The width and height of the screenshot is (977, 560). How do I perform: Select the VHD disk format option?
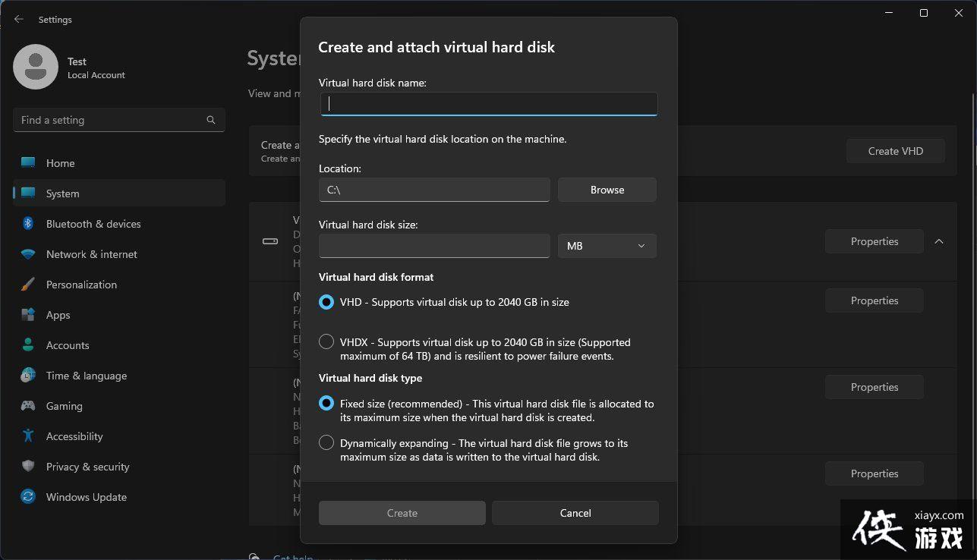click(326, 301)
